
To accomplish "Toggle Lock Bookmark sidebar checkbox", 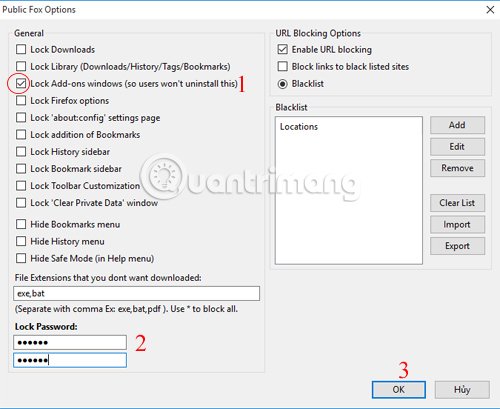I will (21, 168).
